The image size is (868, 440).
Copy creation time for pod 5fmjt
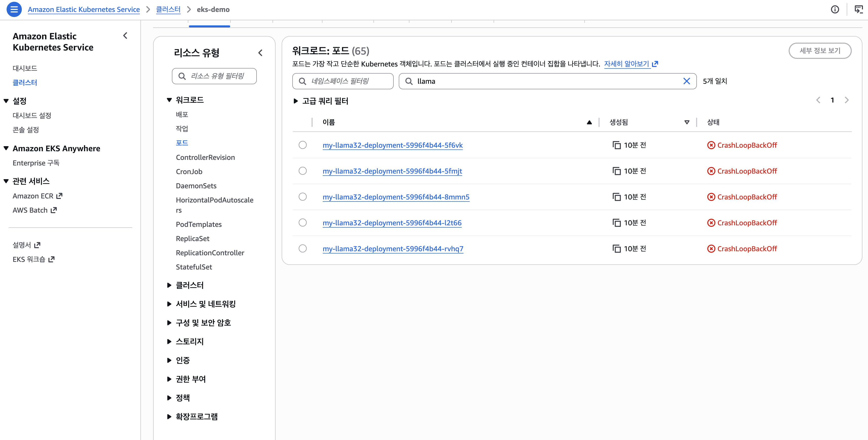617,171
